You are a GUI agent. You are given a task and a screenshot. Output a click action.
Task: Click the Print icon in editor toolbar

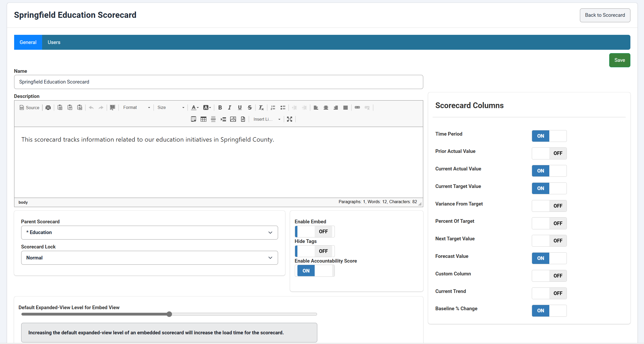pos(48,108)
